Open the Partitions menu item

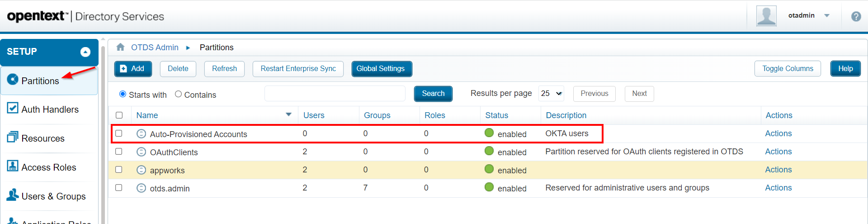tap(40, 81)
